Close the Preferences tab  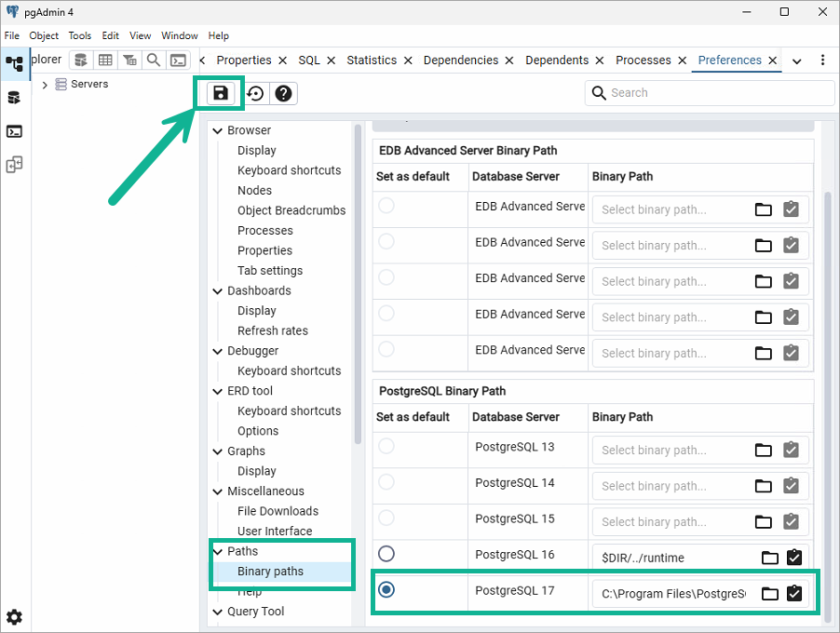(773, 61)
